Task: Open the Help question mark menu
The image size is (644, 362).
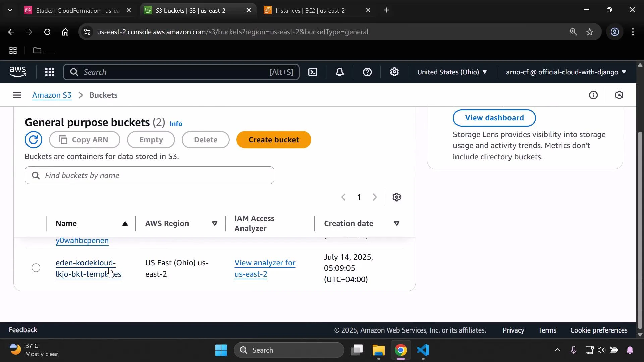Action: tap(368, 72)
